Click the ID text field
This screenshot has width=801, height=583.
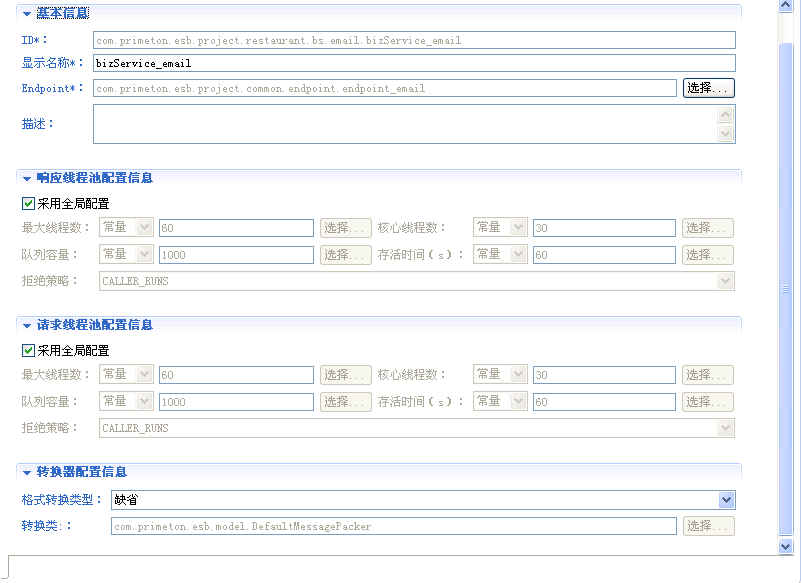point(413,40)
